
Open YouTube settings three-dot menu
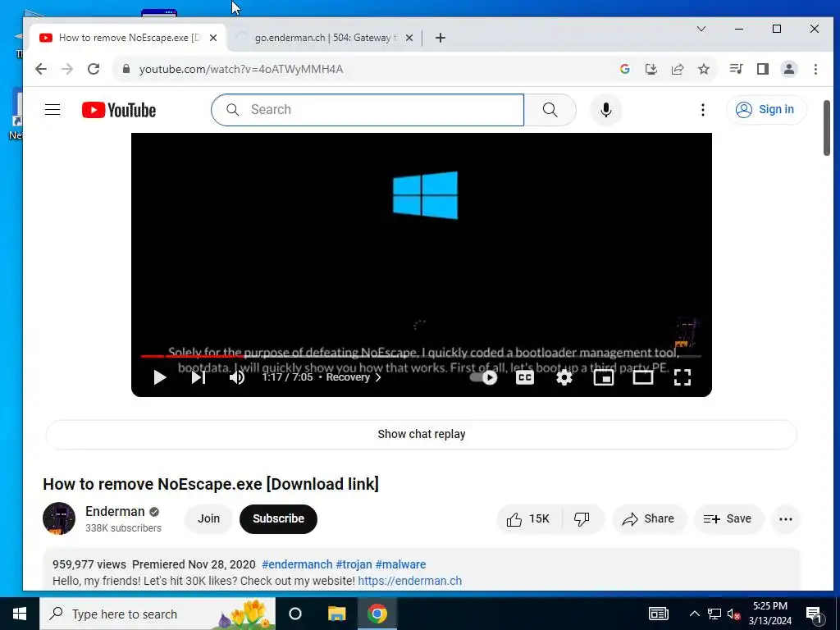click(x=702, y=110)
